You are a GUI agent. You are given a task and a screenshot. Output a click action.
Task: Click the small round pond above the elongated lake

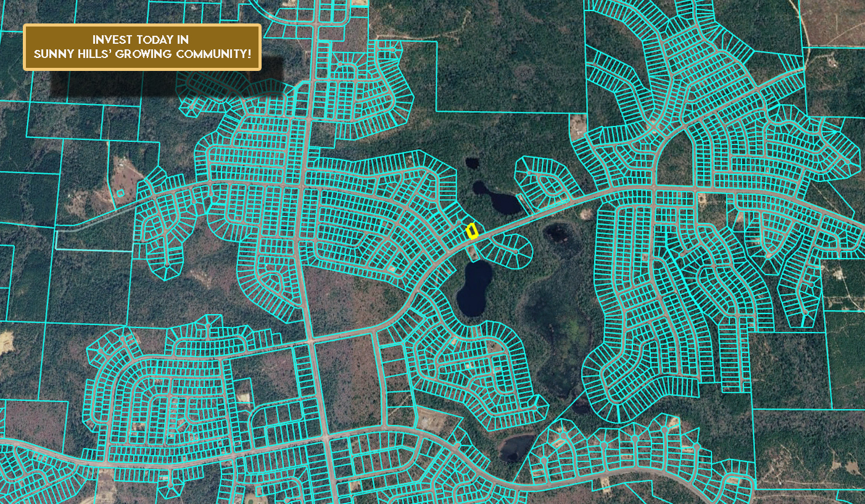point(472,163)
